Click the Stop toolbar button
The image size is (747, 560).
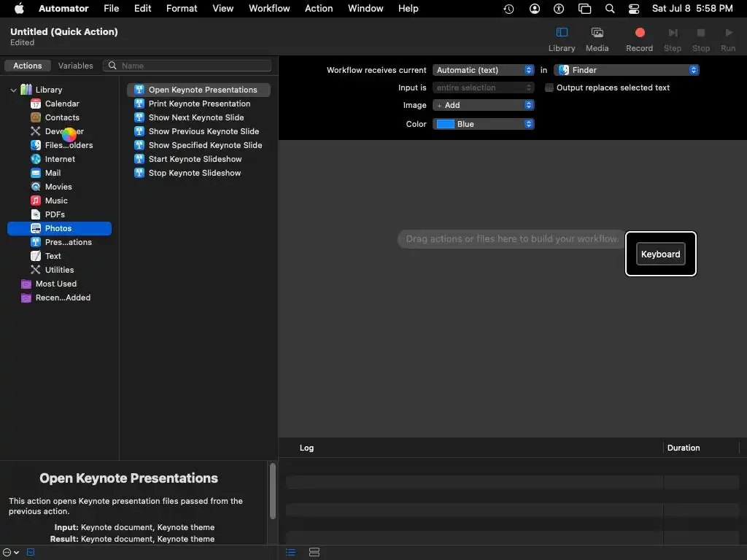coord(701,39)
